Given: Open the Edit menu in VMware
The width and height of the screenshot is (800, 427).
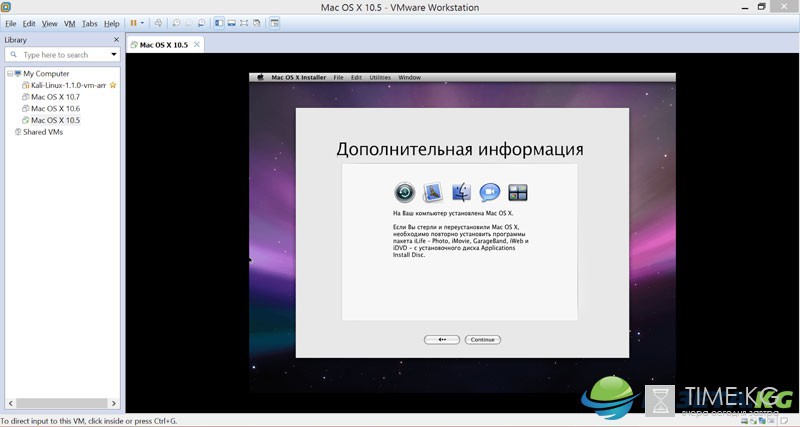Looking at the screenshot, I should coord(29,23).
